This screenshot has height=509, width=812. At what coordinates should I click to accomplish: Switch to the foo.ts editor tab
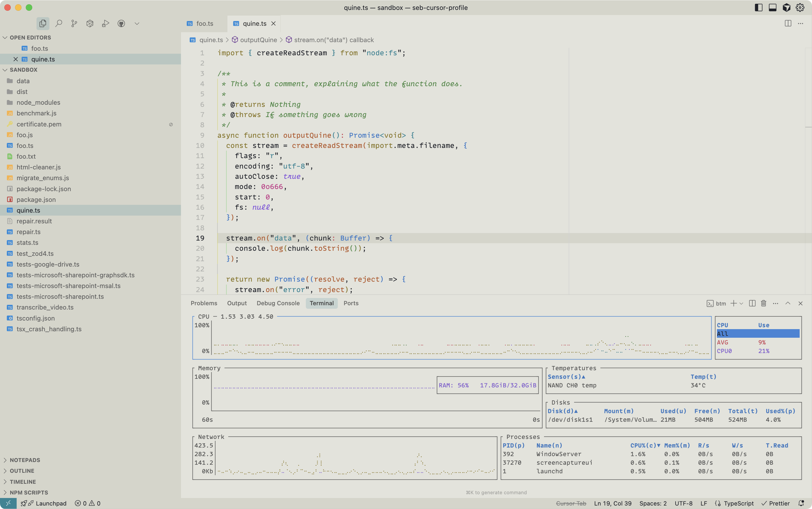pyautogui.click(x=204, y=24)
